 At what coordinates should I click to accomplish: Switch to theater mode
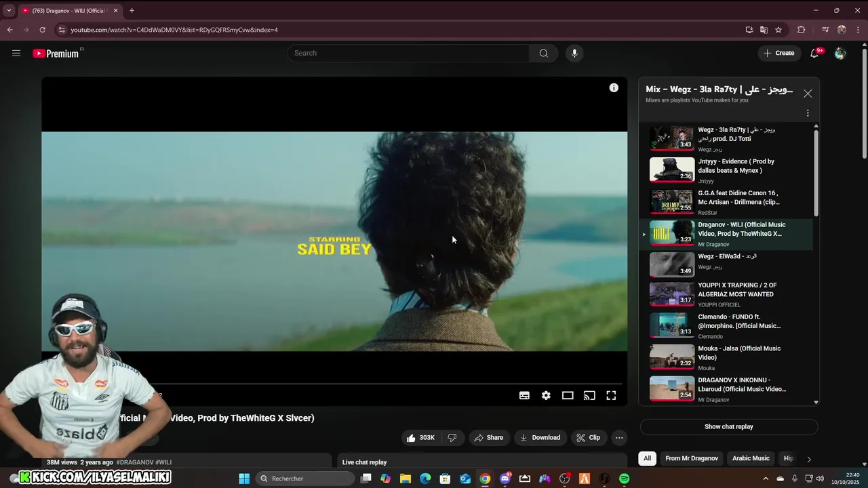click(x=568, y=395)
